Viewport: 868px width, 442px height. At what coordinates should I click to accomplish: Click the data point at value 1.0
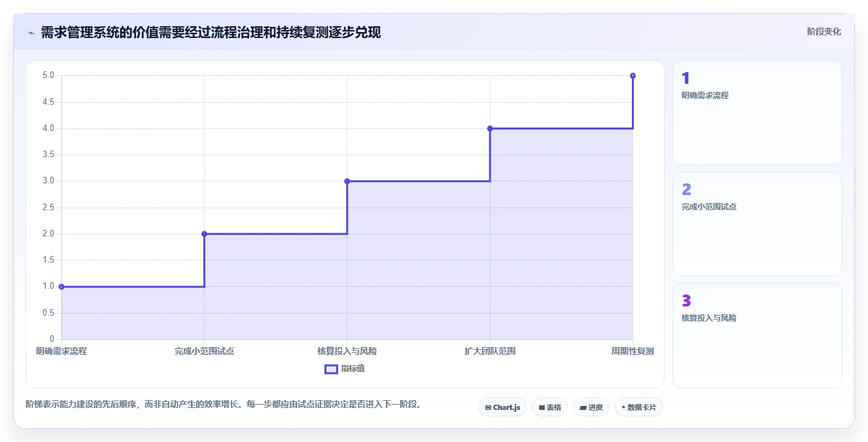61,286
